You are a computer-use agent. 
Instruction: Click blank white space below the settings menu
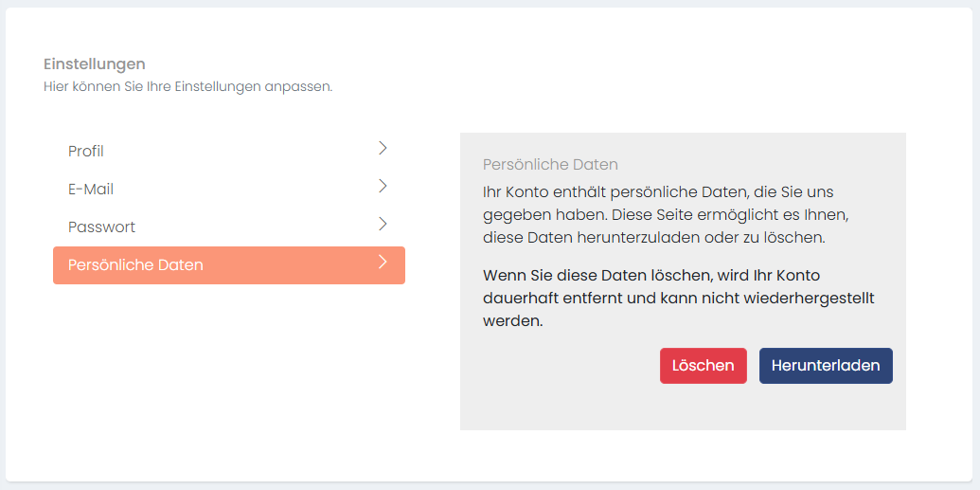(x=228, y=379)
